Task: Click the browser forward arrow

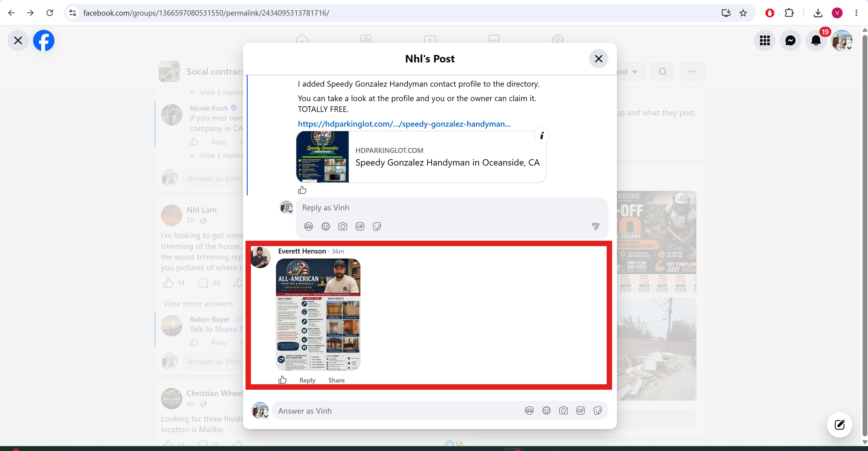Action: point(30,13)
